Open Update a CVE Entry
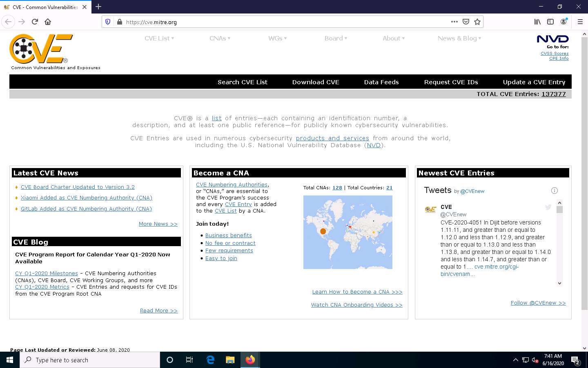Screen dimensions: 588x368 coord(534,82)
